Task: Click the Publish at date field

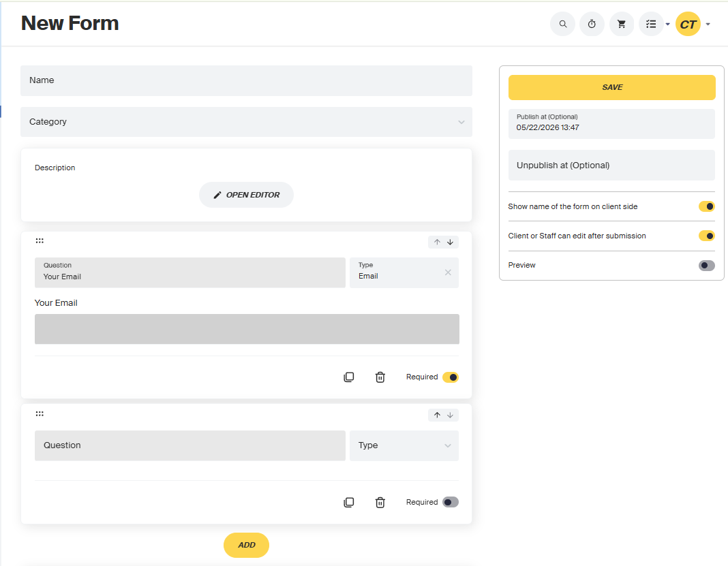Action: (612, 124)
